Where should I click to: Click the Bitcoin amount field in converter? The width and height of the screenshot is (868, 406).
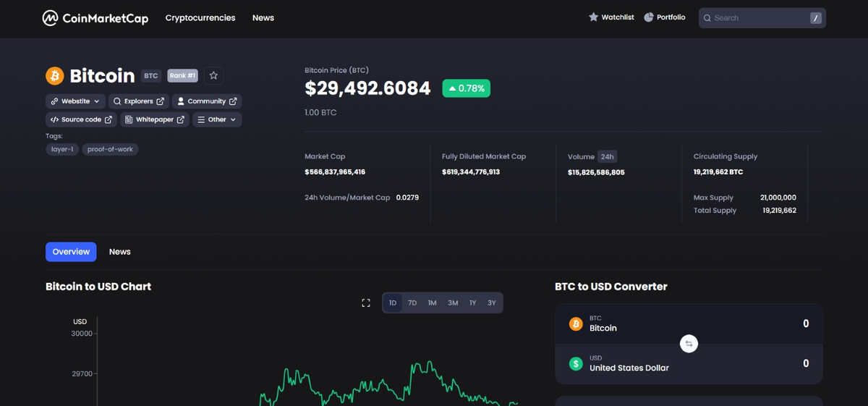[x=805, y=323]
